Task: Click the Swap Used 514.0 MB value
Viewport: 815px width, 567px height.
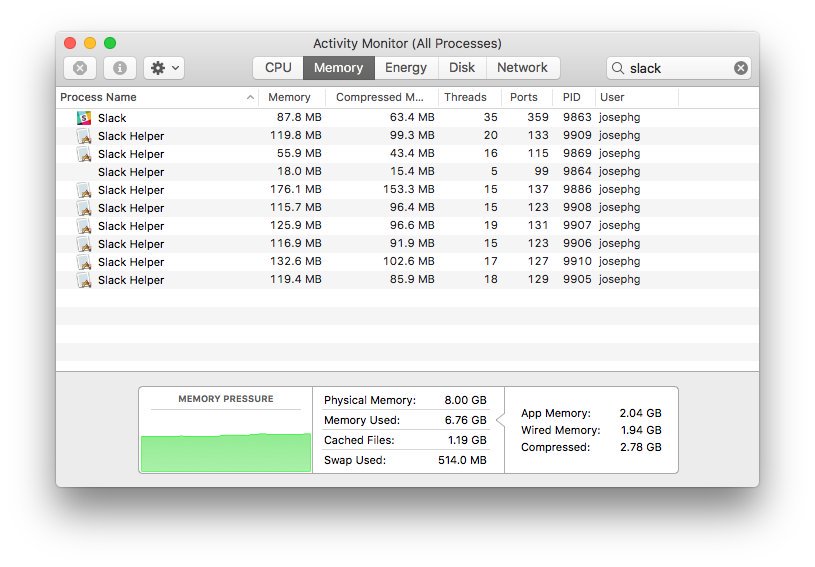Action: click(462, 460)
